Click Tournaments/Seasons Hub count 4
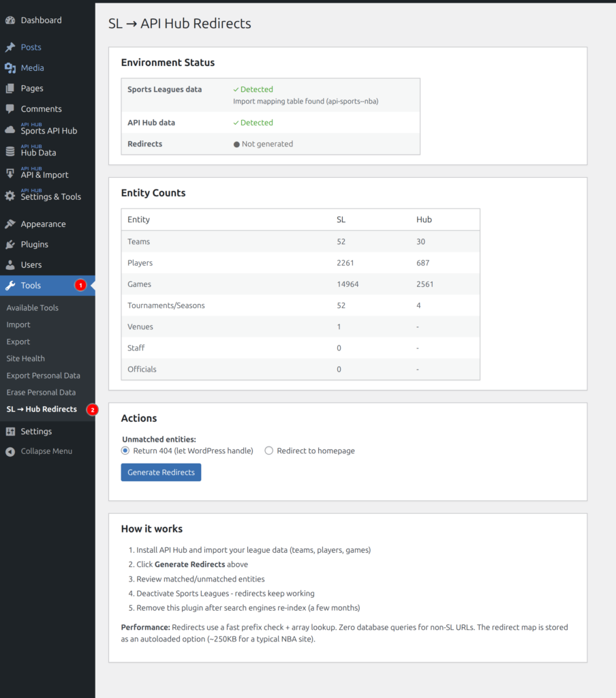 418,305
